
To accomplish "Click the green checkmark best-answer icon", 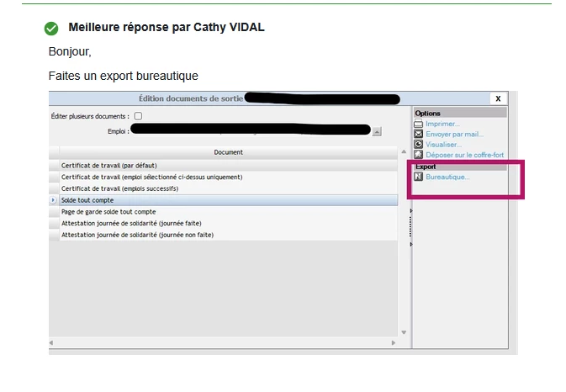I will [x=51, y=29].
